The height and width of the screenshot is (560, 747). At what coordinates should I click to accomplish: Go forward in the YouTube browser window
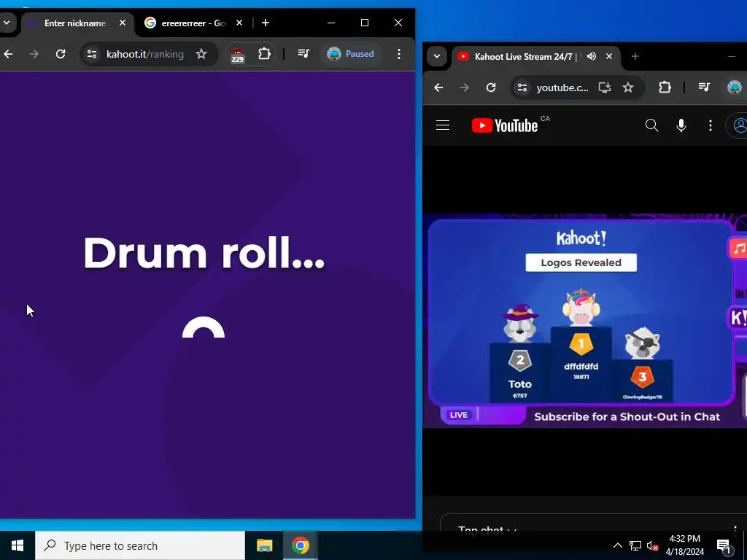pyautogui.click(x=465, y=87)
